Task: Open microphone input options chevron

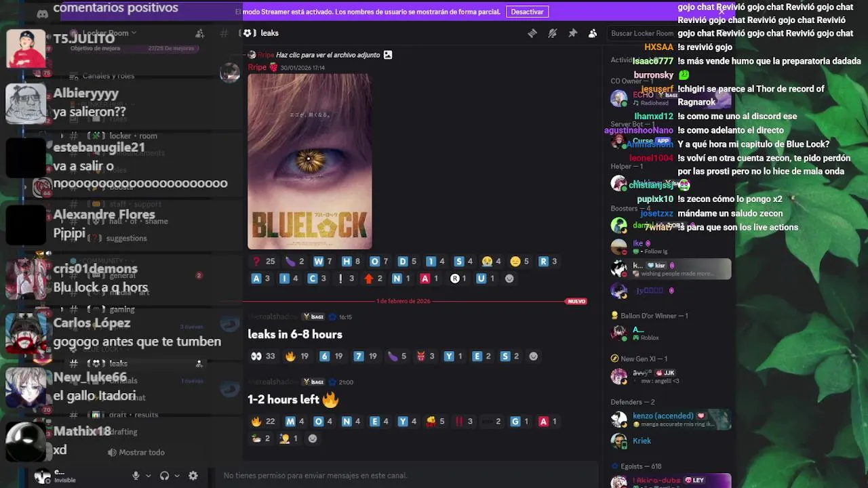Action: [x=148, y=476]
